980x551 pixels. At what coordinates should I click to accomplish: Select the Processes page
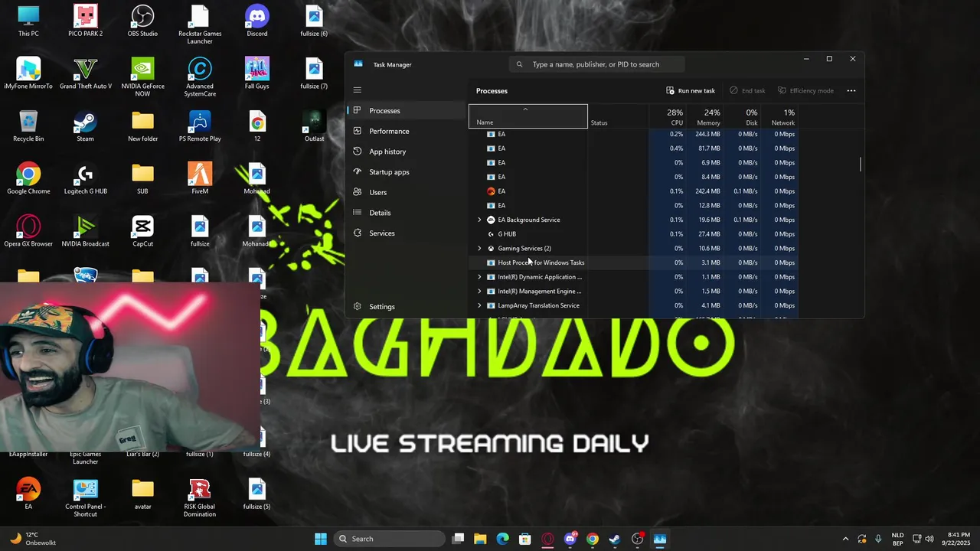click(406, 111)
